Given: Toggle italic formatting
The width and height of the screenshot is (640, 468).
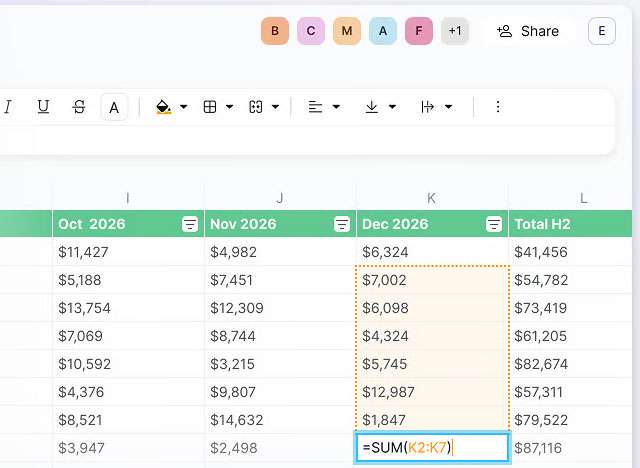Looking at the screenshot, I should click(x=8, y=107).
